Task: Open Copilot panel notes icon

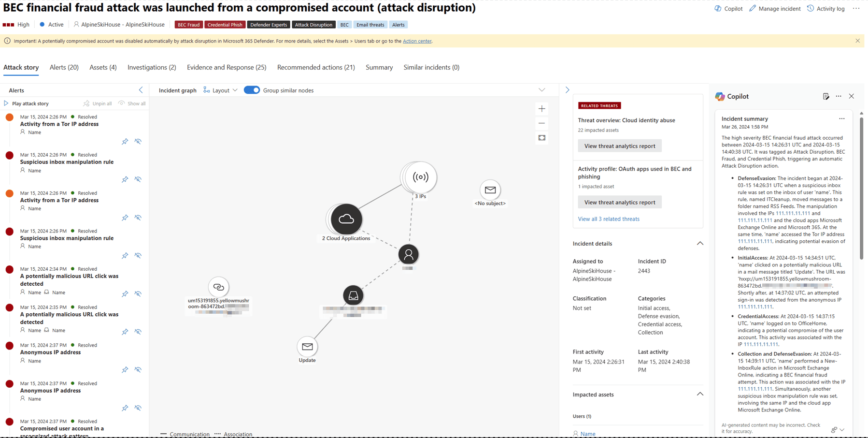Action: pos(826,96)
